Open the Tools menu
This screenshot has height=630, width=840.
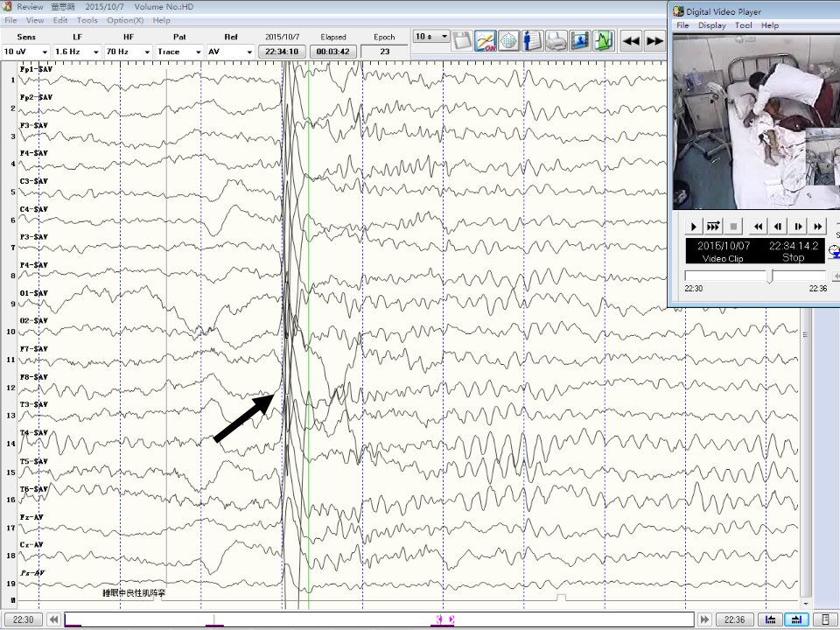(x=87, y=20)
